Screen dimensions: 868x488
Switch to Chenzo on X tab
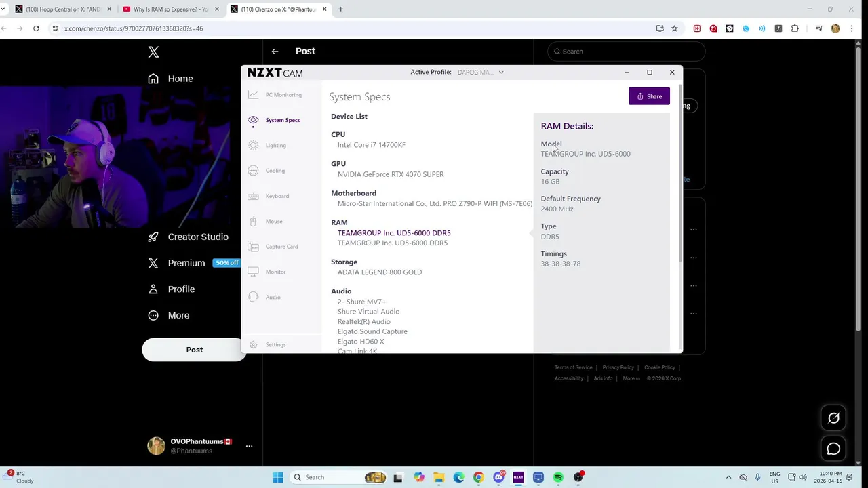click(278, 9)
